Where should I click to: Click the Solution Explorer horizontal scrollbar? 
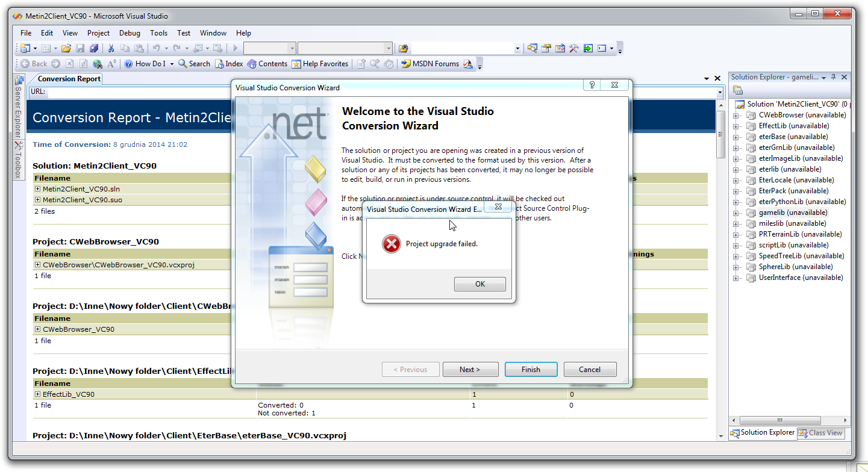point(790,420)
